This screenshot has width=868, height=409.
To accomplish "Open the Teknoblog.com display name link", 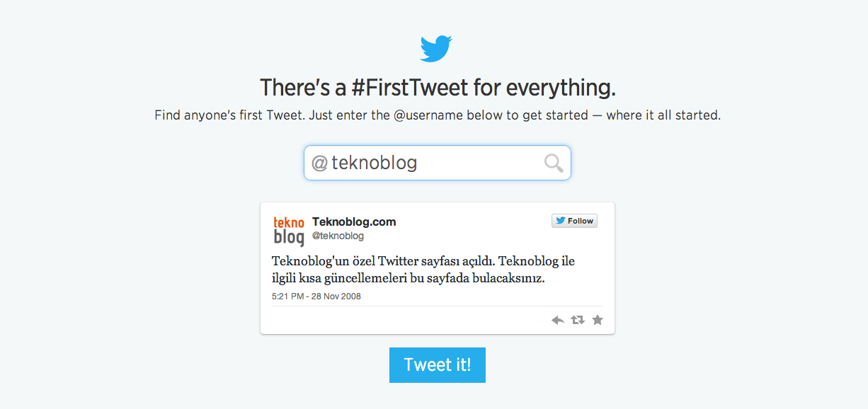I will point(354,221).
